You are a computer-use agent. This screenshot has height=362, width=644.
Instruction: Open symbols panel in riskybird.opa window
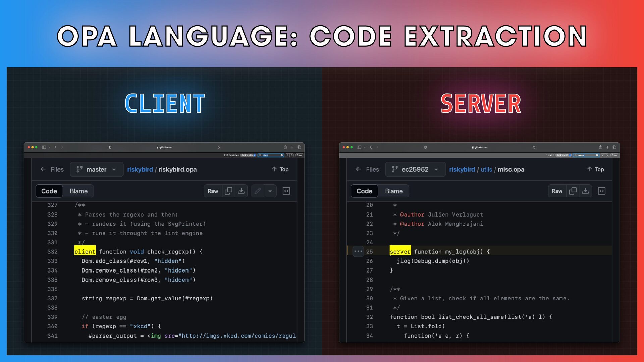(286, 191)
